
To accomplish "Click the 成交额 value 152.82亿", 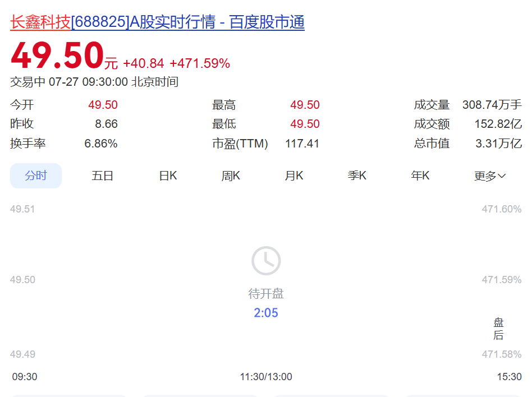I will click(498, 124).
